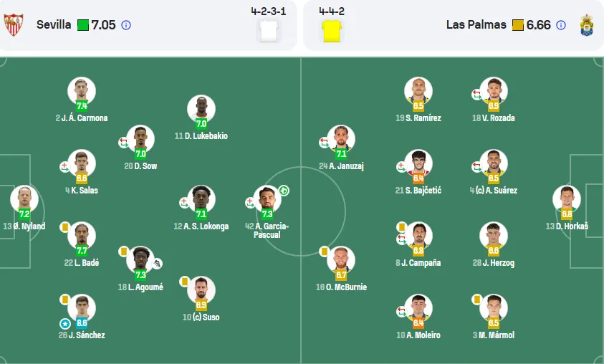This screenshot has width=604, height=364.
Task: Open the info icon beside Las Palmas's 6.66 rating
Action: point(561,25)
